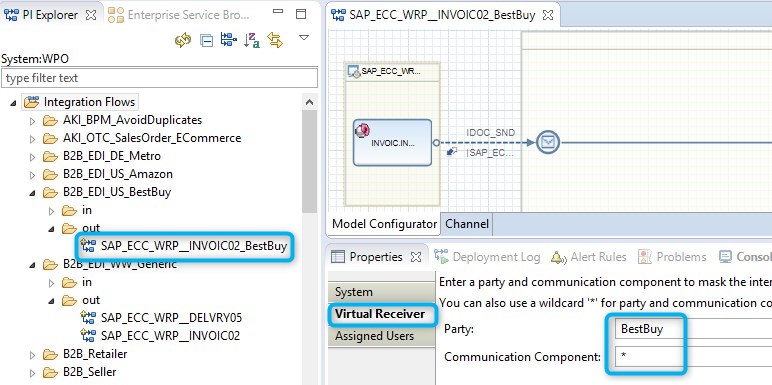Select the Assigned Users section
This screenshot has height=385, width=772.
click(x=374, y=336)
